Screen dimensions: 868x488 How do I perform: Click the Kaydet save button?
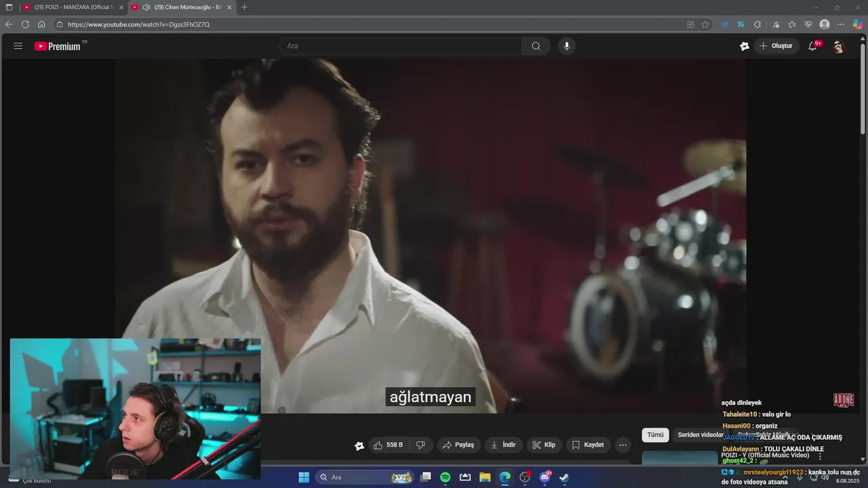pyautogui.click(x=588, y=445)
